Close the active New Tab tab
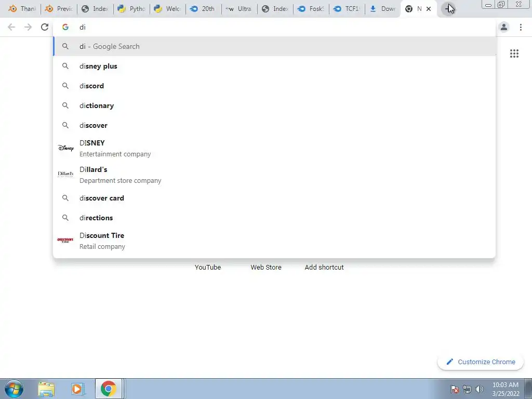 (429, 9)
